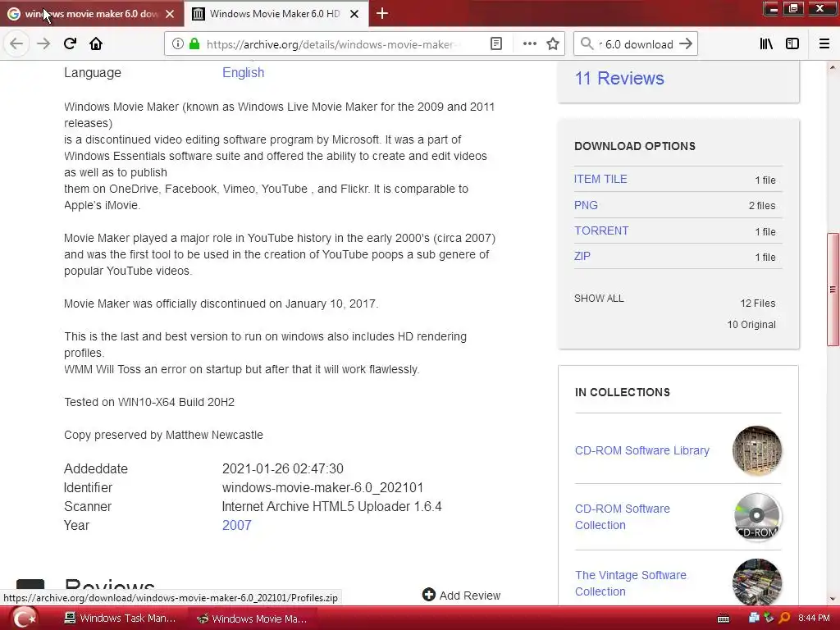Open page actions three-dot menu

[529, 44]
